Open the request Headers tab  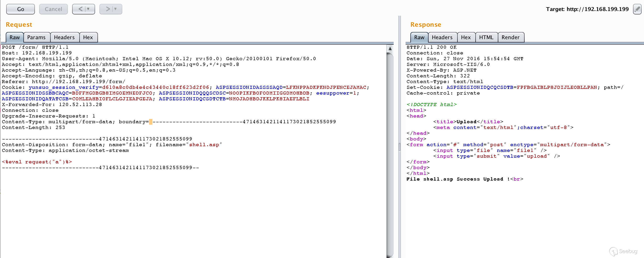[64, 38]
